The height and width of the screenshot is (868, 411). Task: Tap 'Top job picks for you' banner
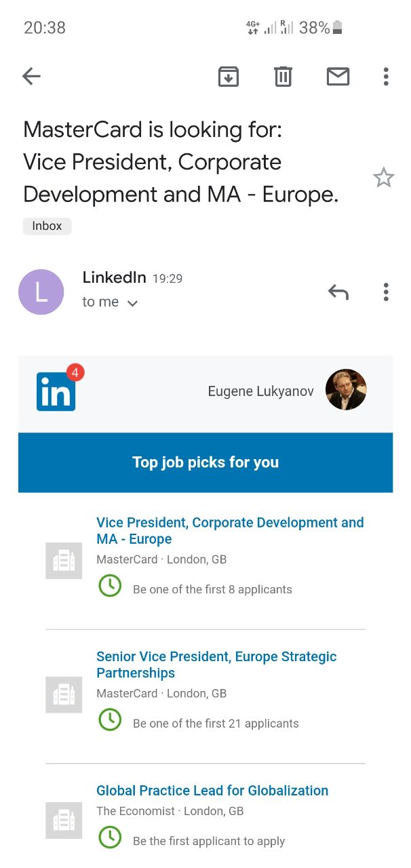click(x=206, y=462)
